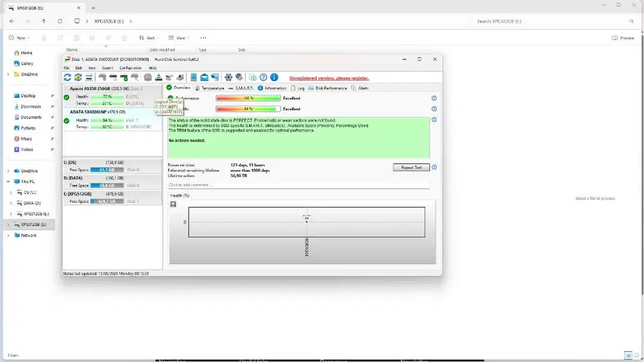This screenshot has width=644, height=362.
Task: Go back using Explorer's back arrow
Action: coord(12,21)
